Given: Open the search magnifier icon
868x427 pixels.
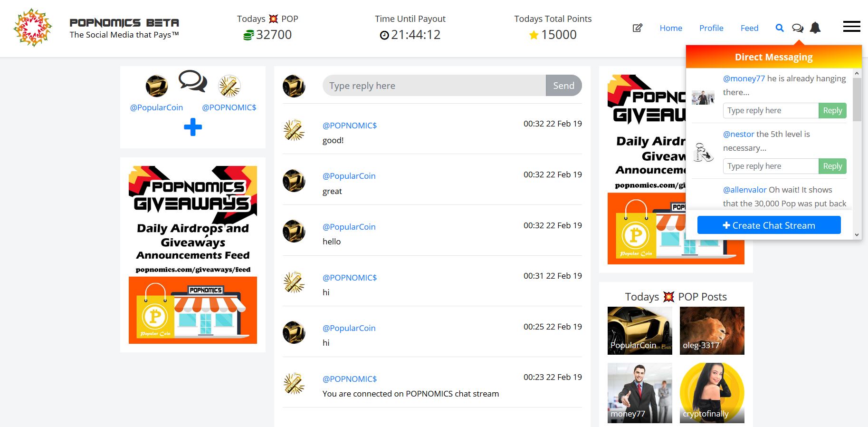Looking at the screenshot, I should pyautogui.click(x=780, y=28).
